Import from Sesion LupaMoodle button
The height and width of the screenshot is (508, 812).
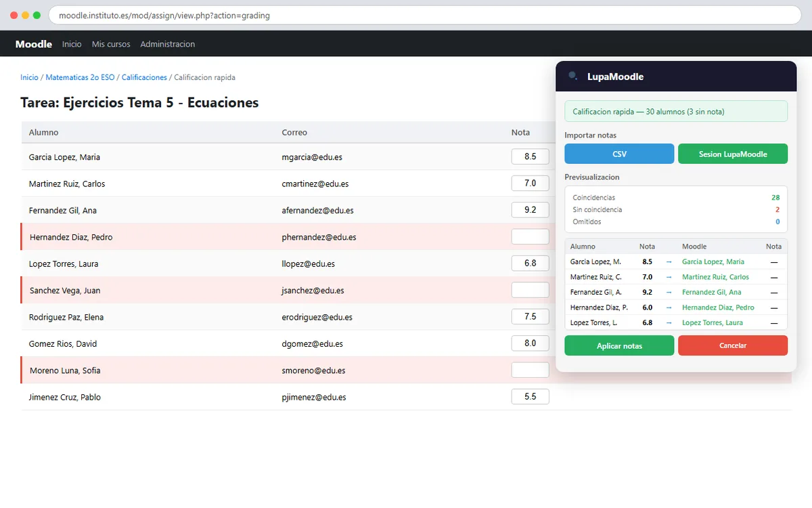(x=733, y=154)
